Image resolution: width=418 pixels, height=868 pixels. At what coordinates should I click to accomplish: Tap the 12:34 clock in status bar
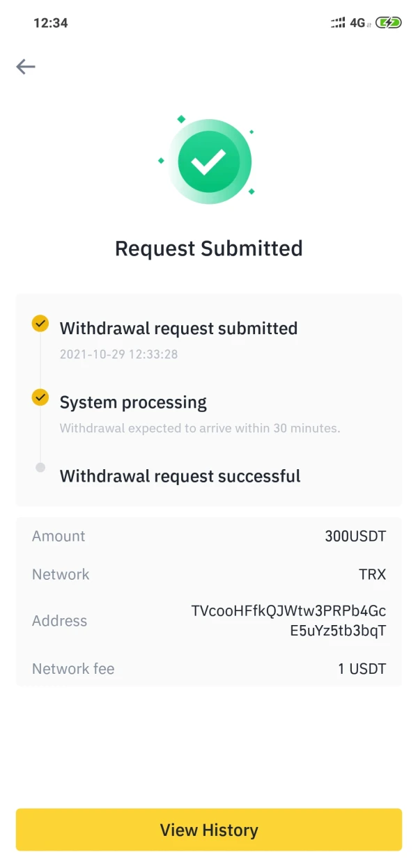pyautogui.click(x=50, y=23)
